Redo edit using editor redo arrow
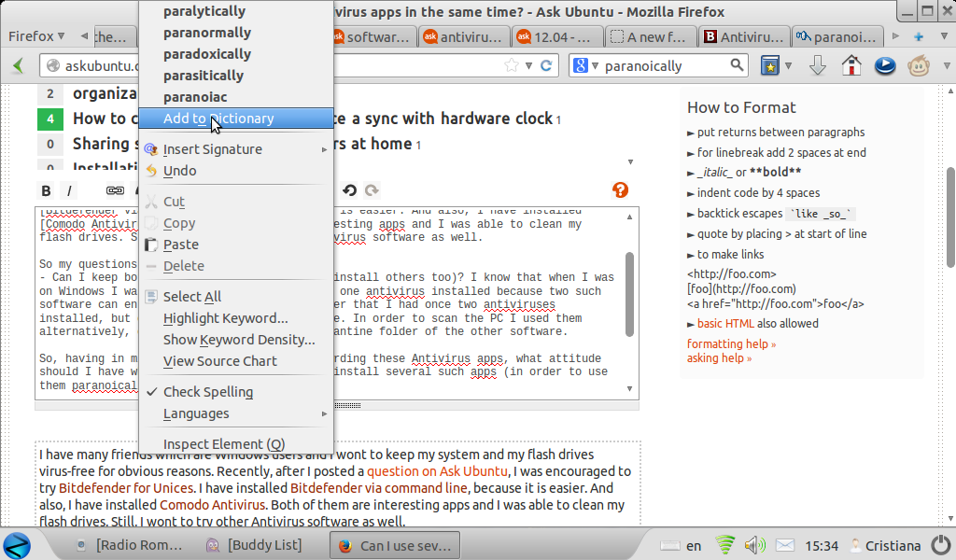Viewport: 956px width, 560px height. click(x=372, y=190)
